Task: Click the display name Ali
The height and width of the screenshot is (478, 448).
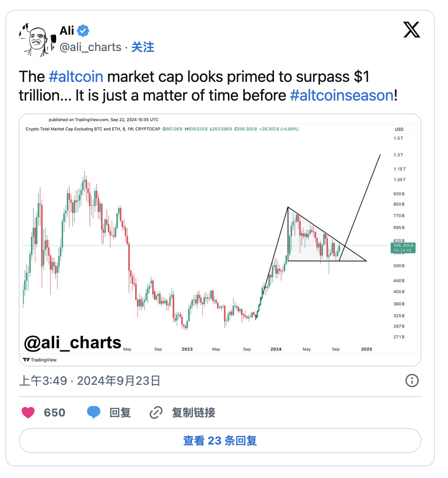Action: 67,30
